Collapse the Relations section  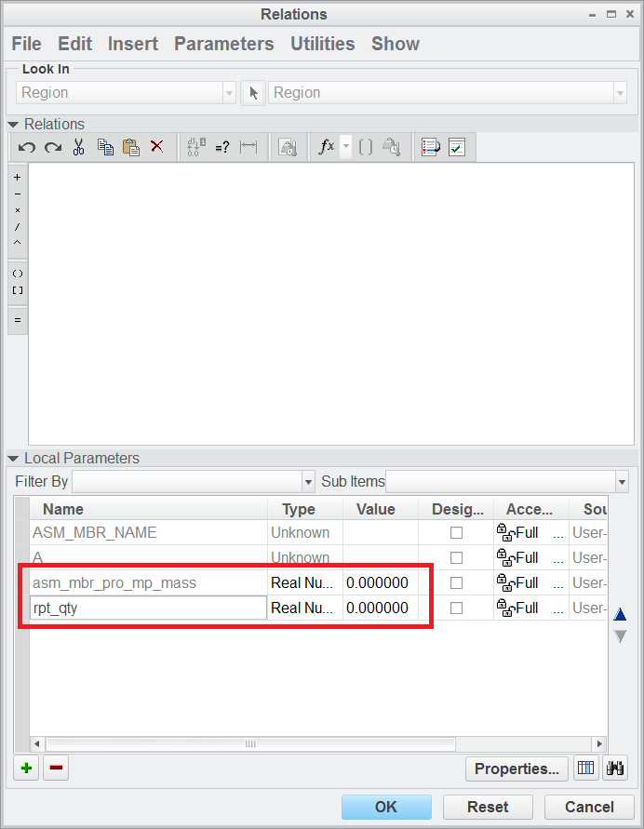coord(14,125)
